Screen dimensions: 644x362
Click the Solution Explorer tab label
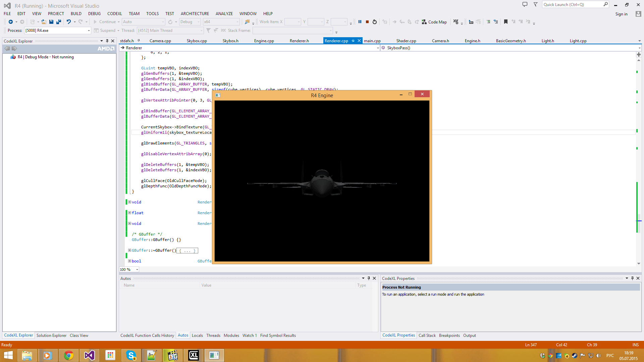click(51, 335)
